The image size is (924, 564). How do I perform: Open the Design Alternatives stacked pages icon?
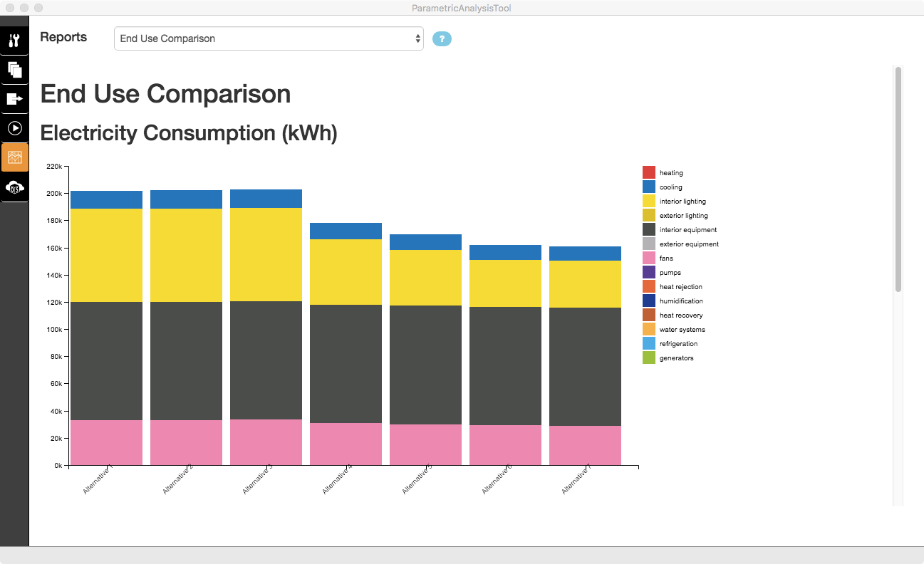(14, 70)
